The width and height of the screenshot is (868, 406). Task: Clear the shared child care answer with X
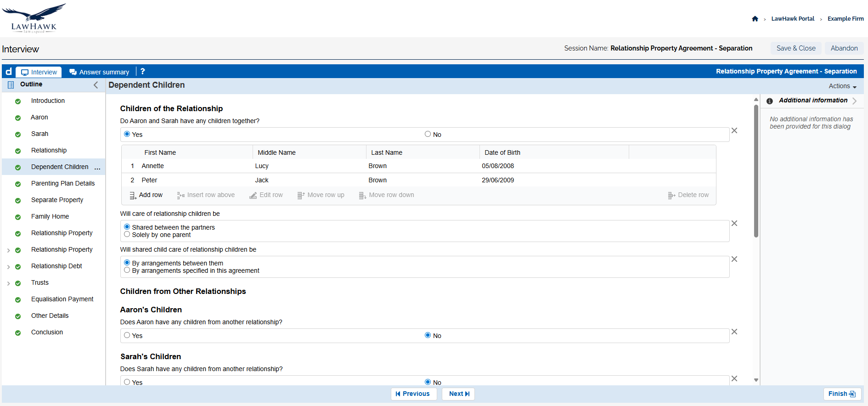click(x=734, y=259)
